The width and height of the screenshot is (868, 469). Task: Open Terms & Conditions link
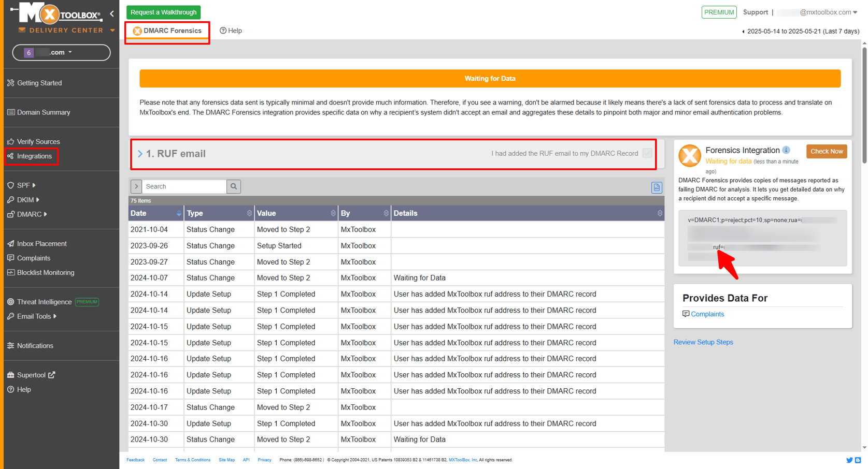(193, 460)
